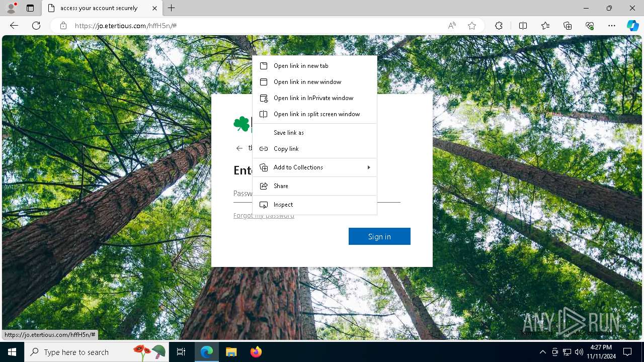Viewport: 644px width, 362px height.
Task: Open the Collections toolbar icon
Action: (x=568, y=26)
